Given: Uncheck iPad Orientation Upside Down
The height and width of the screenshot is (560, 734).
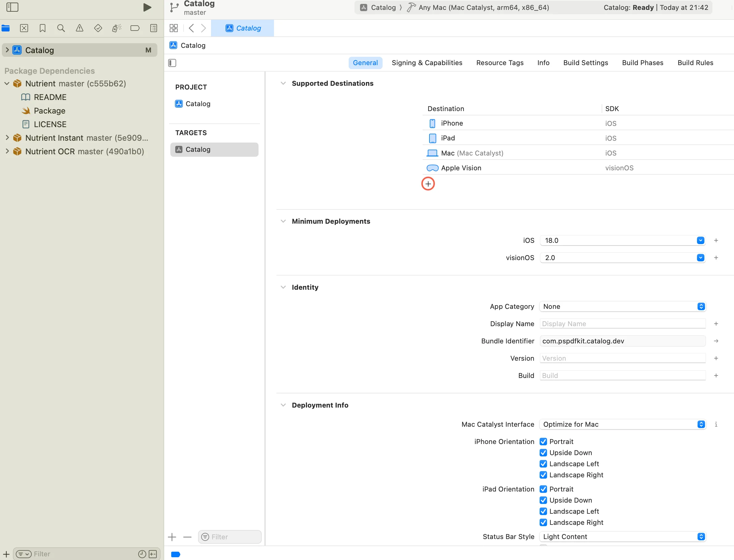Looking at the screenshot, I should [x=543, y=500].
